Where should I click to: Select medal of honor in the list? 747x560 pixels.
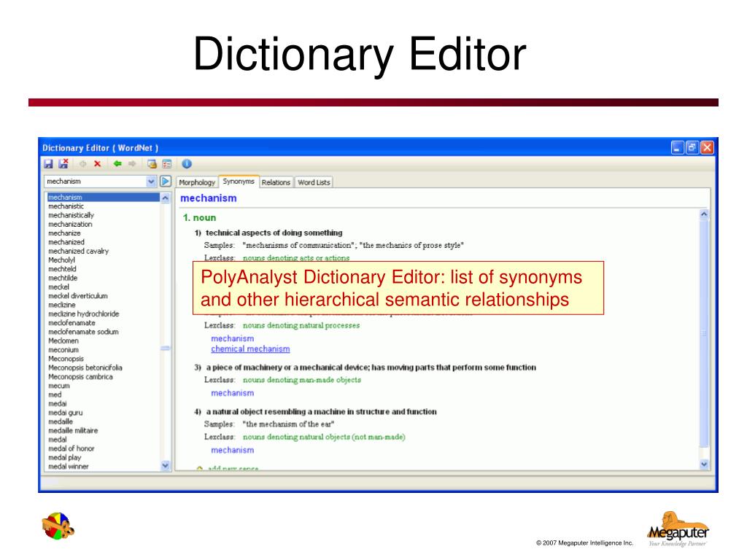pos(71,448)
